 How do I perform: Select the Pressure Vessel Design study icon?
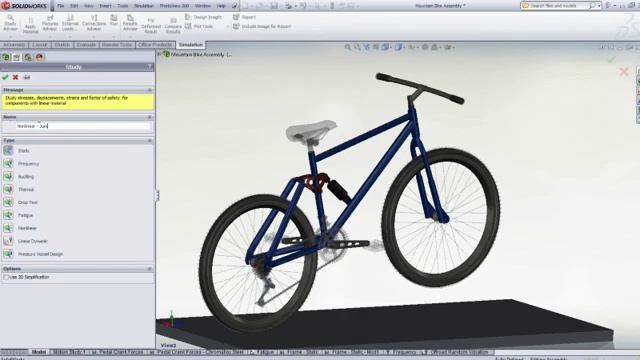(8, 254)
